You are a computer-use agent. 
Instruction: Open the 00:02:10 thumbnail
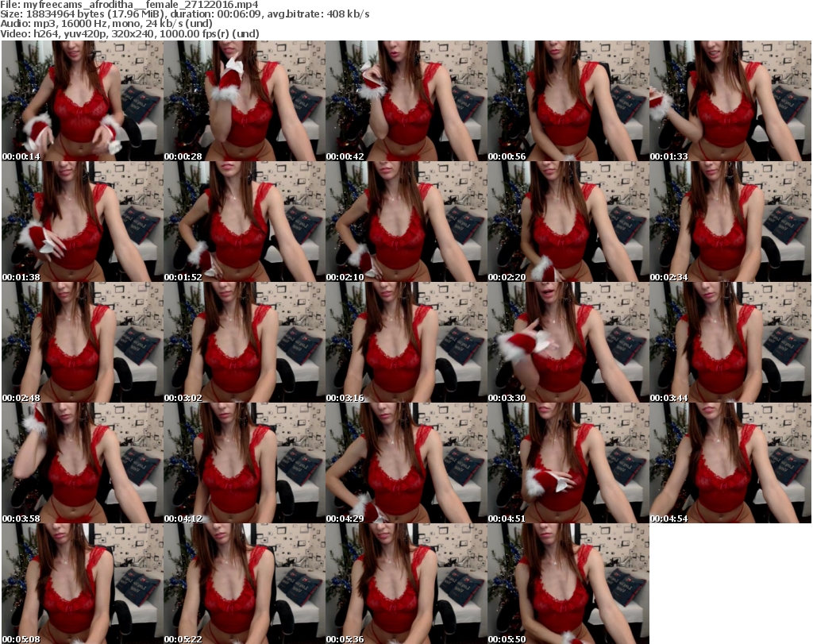tap(406, 222)
